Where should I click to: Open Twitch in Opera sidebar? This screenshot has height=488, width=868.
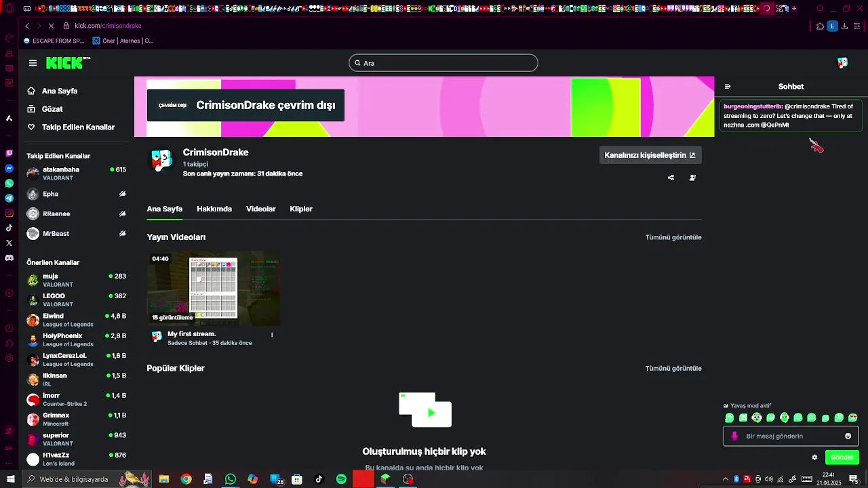pos(9,154)
